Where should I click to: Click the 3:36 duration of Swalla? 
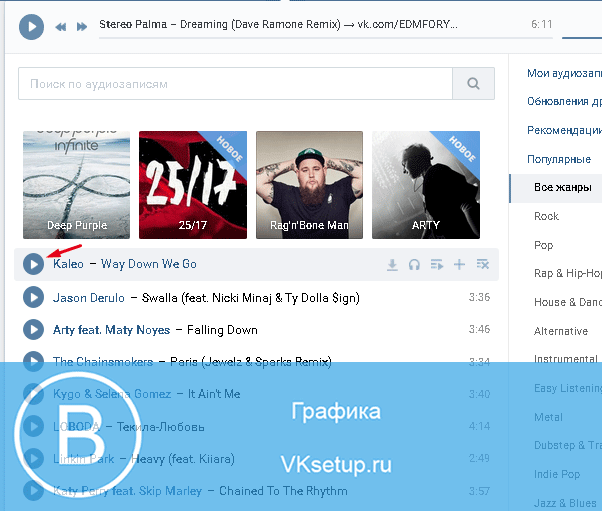(479, 297)
